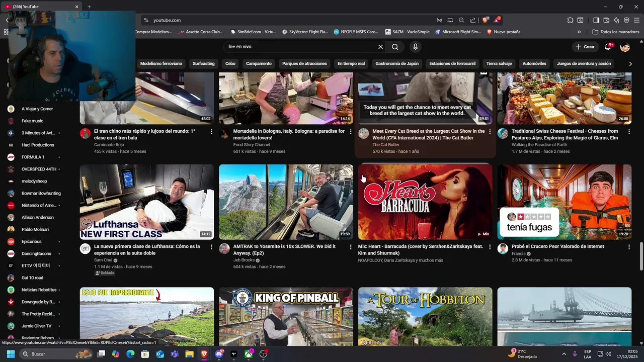Select the Gastronomía de Japón chip
Screen dimensions: 644x362
coord(397,64)
